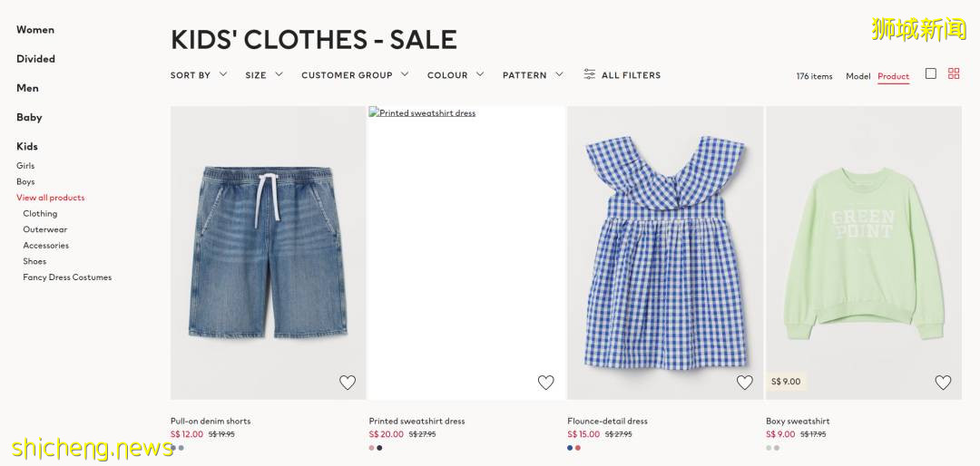The image size is (980, 466).
Task: Open the Outerwear subcategory link
Action: (45, 229)
